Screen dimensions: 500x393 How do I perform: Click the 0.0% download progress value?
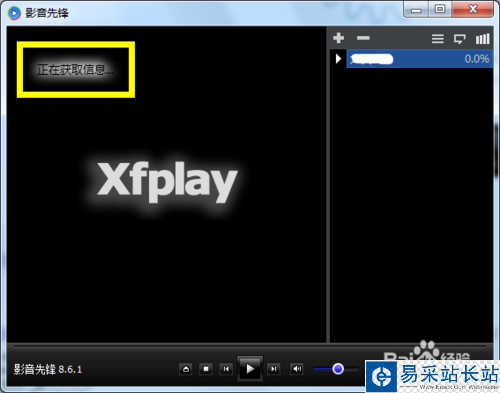point(477,59)
